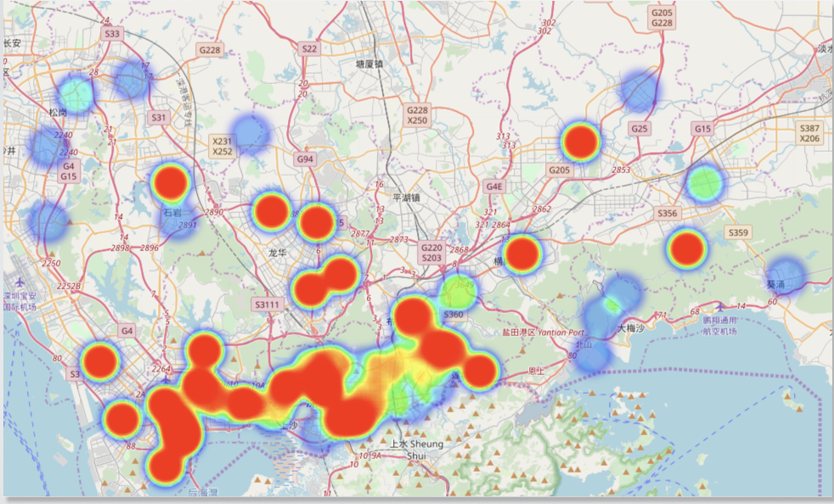Click the 石岩 place label
The height and width of the screenshot is (504, 834).
tap(172, 213)
